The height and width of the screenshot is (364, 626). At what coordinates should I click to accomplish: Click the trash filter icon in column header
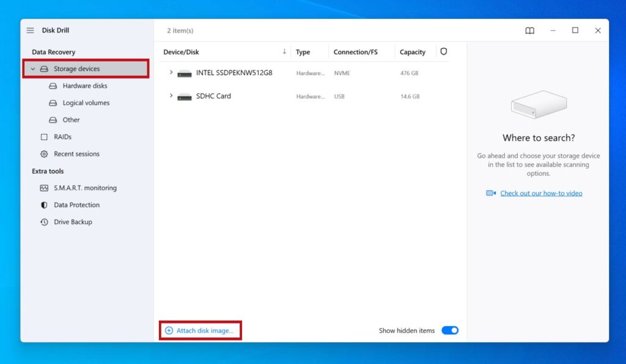[444, 51]
